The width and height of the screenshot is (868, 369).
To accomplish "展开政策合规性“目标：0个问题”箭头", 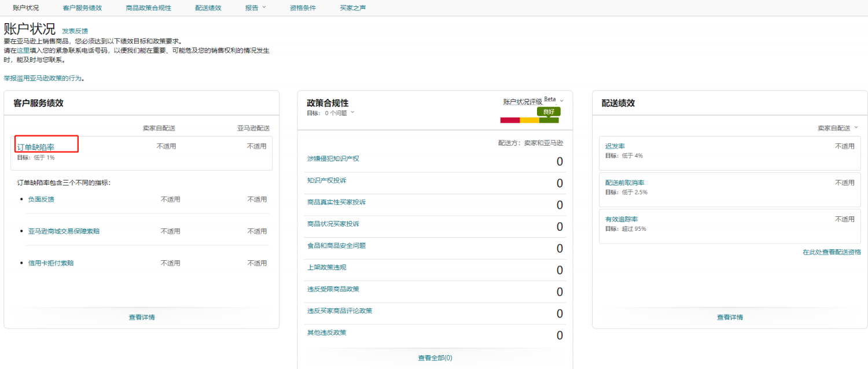I will [352, 113].
